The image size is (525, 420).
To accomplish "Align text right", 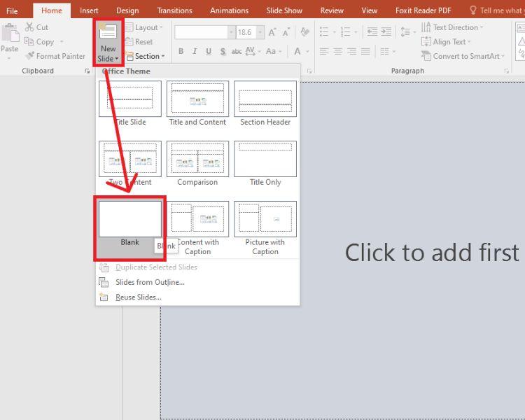I will click(x=351, y=51).
